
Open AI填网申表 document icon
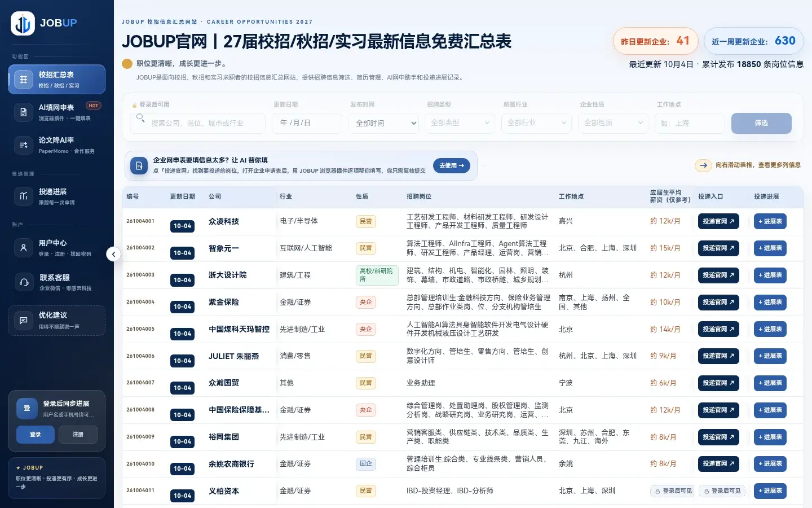pos(24,112)
